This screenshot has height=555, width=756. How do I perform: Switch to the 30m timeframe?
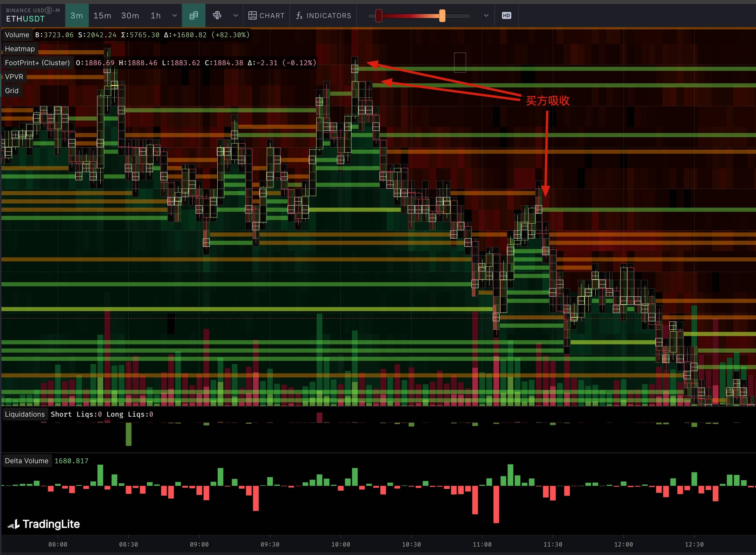click(130, 15)
